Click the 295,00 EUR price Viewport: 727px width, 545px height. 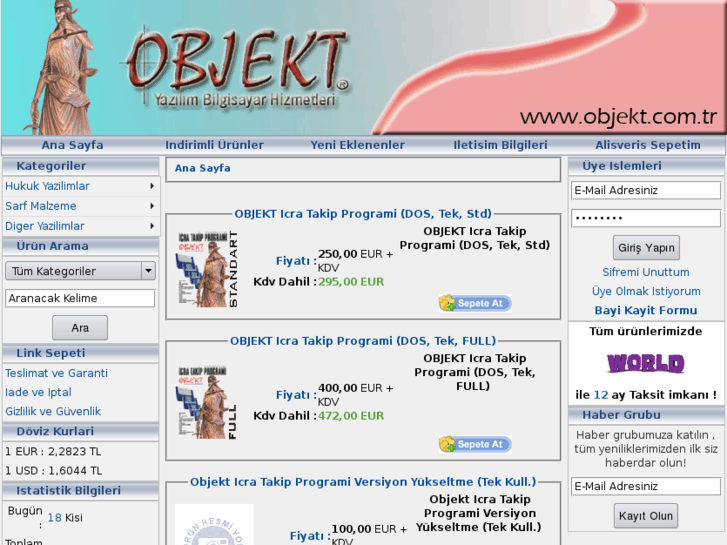[351, 282]
